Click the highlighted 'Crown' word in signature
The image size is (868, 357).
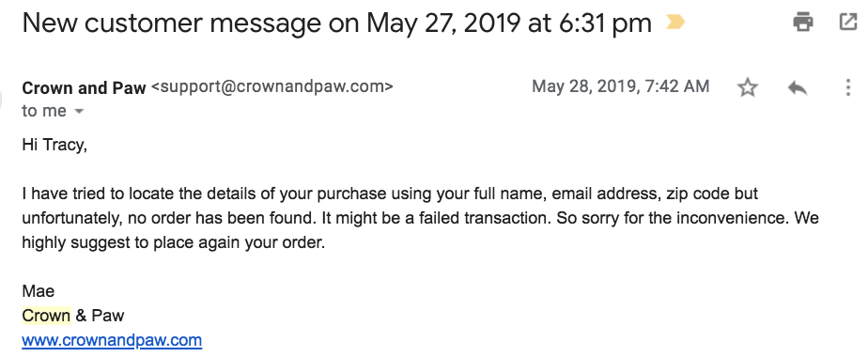pos(47,316)
